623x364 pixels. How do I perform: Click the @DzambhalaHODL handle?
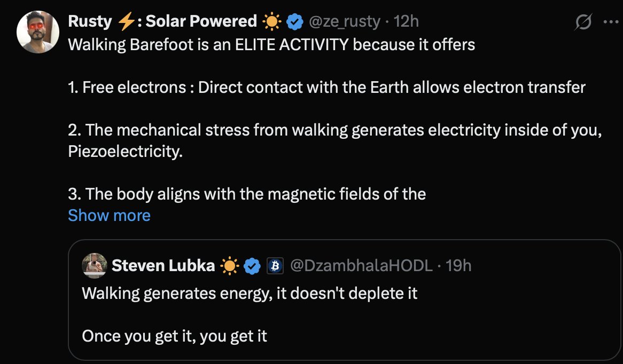(x=361, y=265)
